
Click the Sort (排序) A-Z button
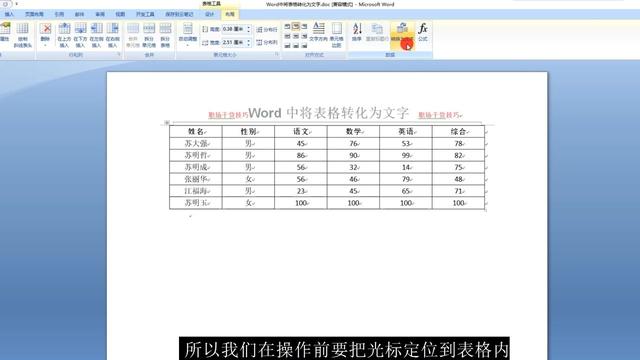(357, 32)
